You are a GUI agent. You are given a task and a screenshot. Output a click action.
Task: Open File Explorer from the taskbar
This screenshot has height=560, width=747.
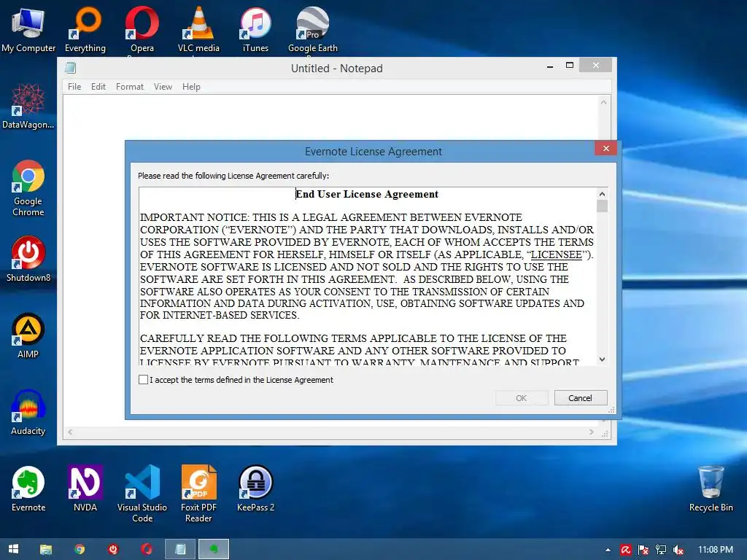[x=46, y=549]
